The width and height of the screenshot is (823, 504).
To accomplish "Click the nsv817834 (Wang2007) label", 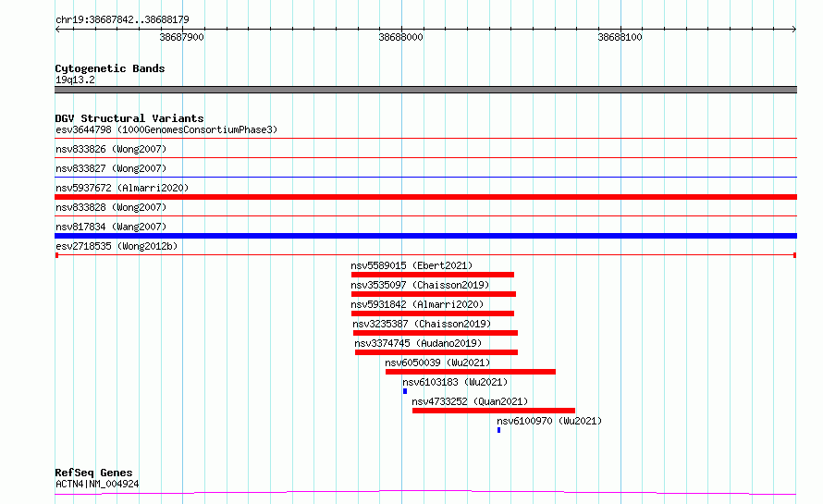I will pos(111,227).
